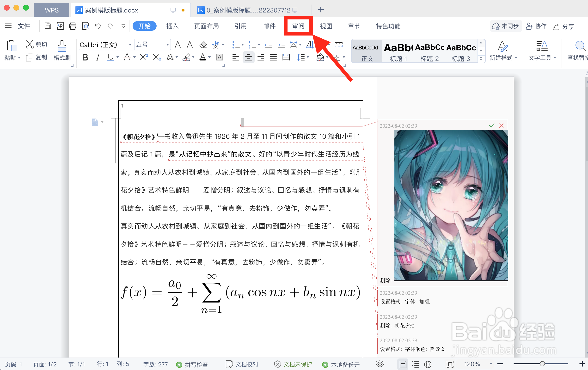The height and width of the screenshot is (370, 588).
Task: Open 文档校对 in status bar
Action: pos(242,364)
